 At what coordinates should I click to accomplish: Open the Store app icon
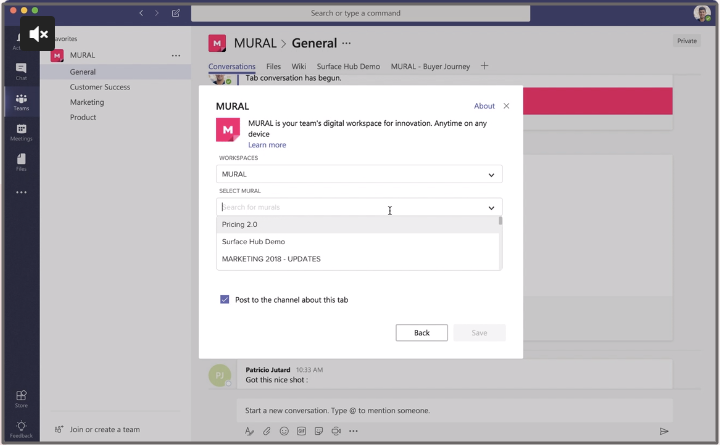click(x=21, y=397)
